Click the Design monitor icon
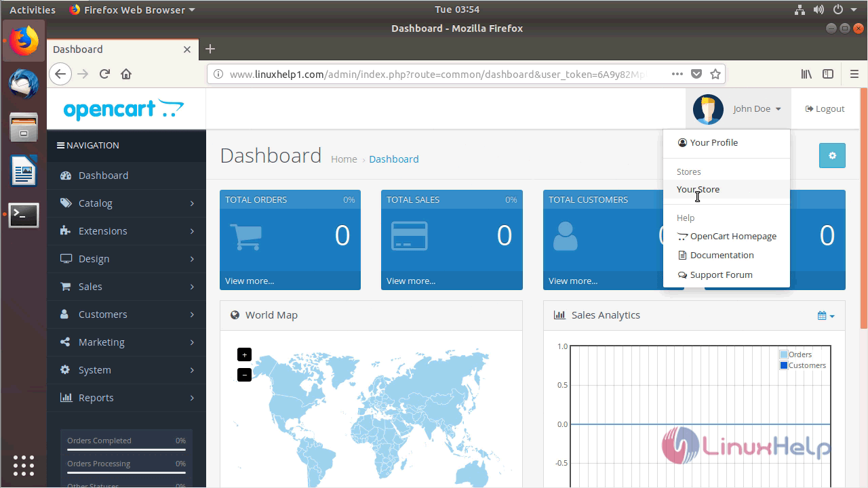Image resolution: width=868 pixels, height=488 pixels. (x=65, y=259)
